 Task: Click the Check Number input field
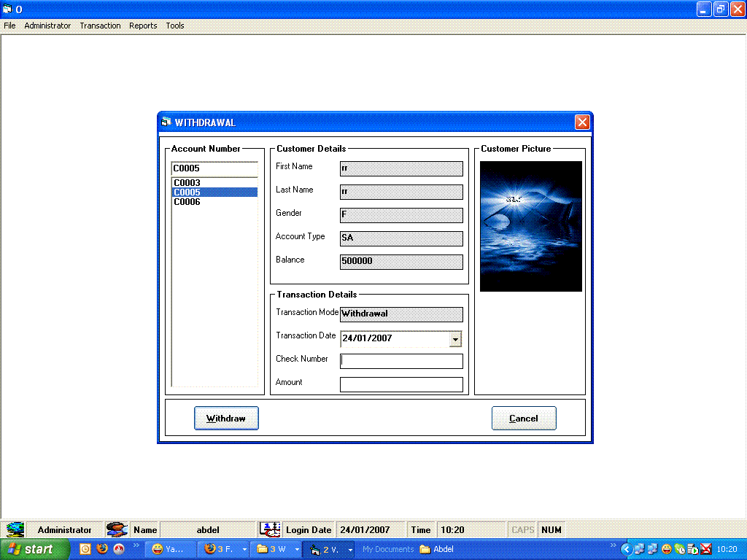[401, 361]
